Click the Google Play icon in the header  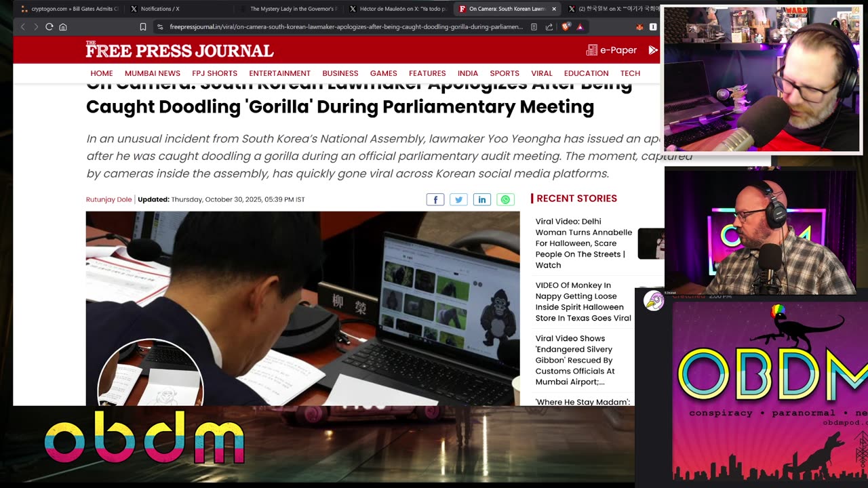coord(653,50)
